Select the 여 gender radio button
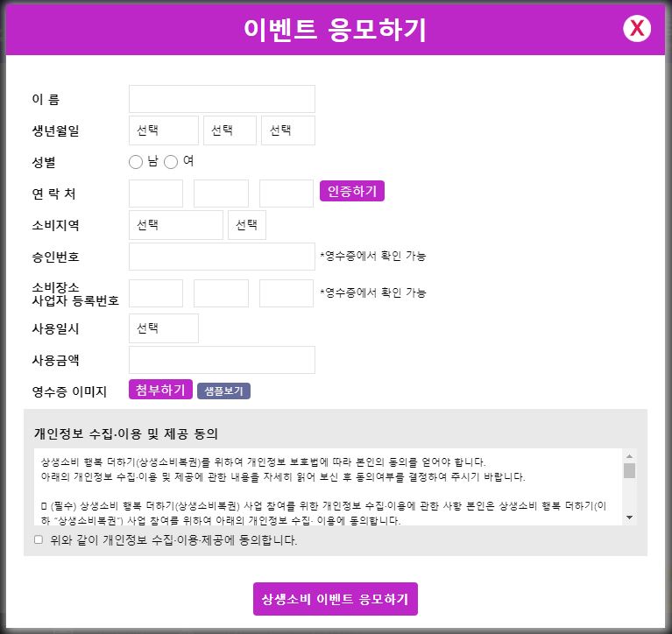Viewport: 672px width, 634px height. 171,162
